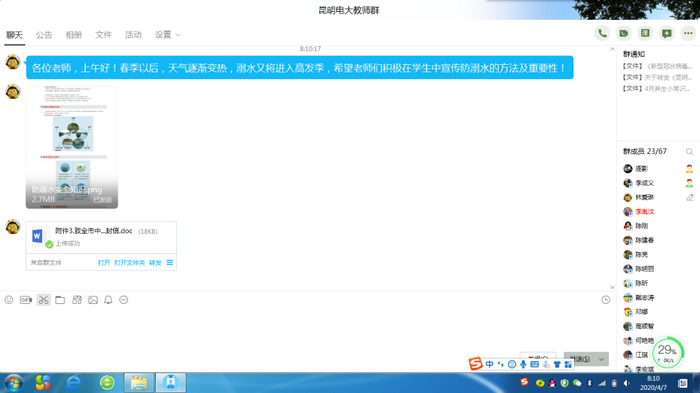Open the 【文件】4月养生小常识 notice
Screen dimensions: 700x393
(657, 88)
